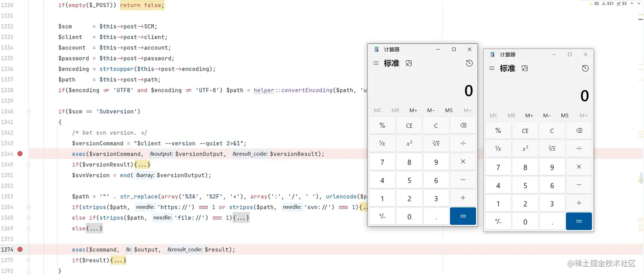Expand folded {...} after else on line 1369

pos(94,228)
